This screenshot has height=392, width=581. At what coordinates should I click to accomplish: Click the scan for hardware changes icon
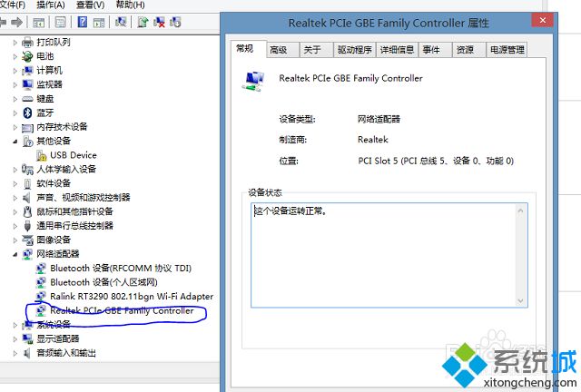pyautogui.click(x=121, y=22)
